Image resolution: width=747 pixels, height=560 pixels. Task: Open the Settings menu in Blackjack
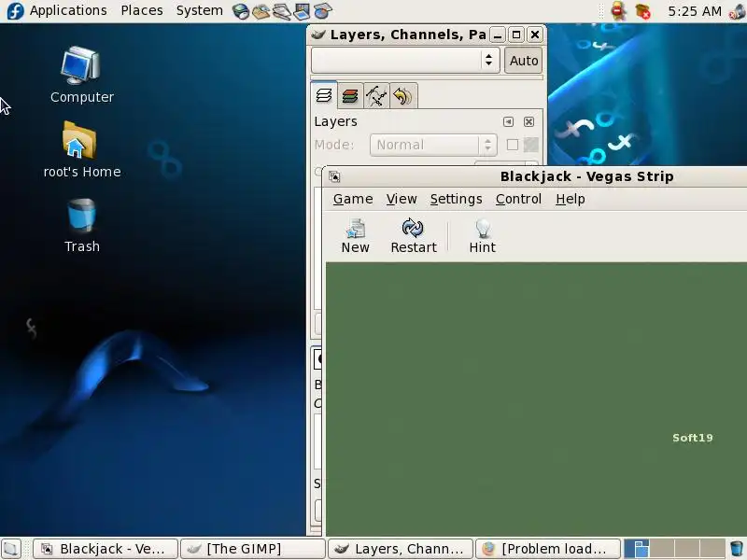click(x=456, y=199)
